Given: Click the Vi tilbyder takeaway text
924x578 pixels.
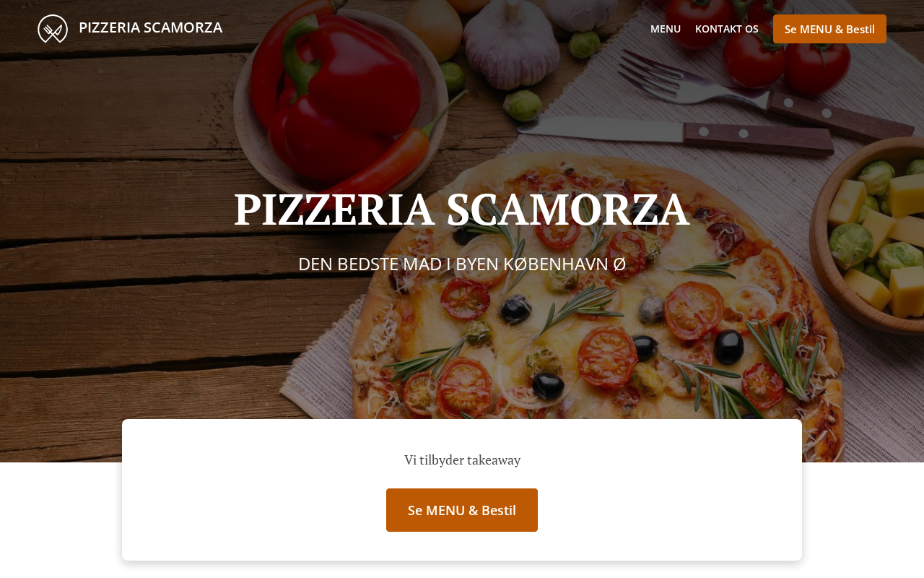Looking at the screenshot, I should coord(462,460).
